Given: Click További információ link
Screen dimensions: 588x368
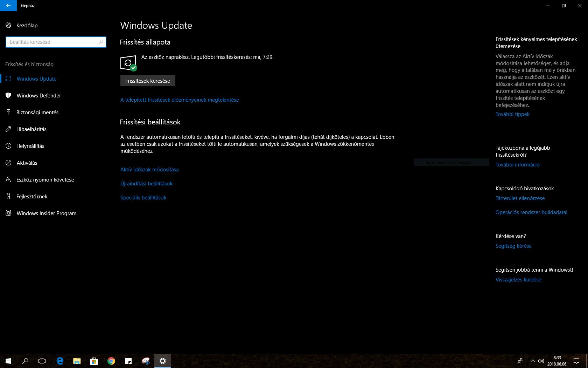Looking at the screenshot, I should (x=517, y=165).
